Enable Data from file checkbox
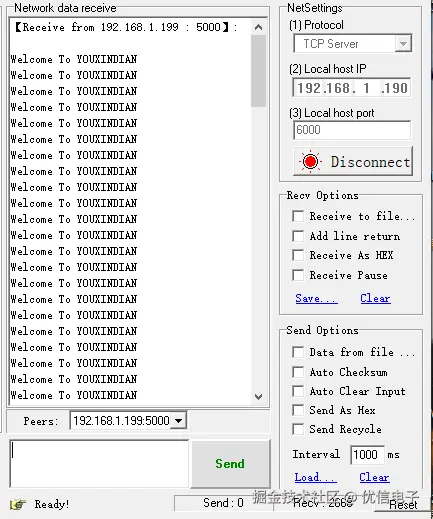The width and height of the screenshot is (433, 519). click(298, 352)
